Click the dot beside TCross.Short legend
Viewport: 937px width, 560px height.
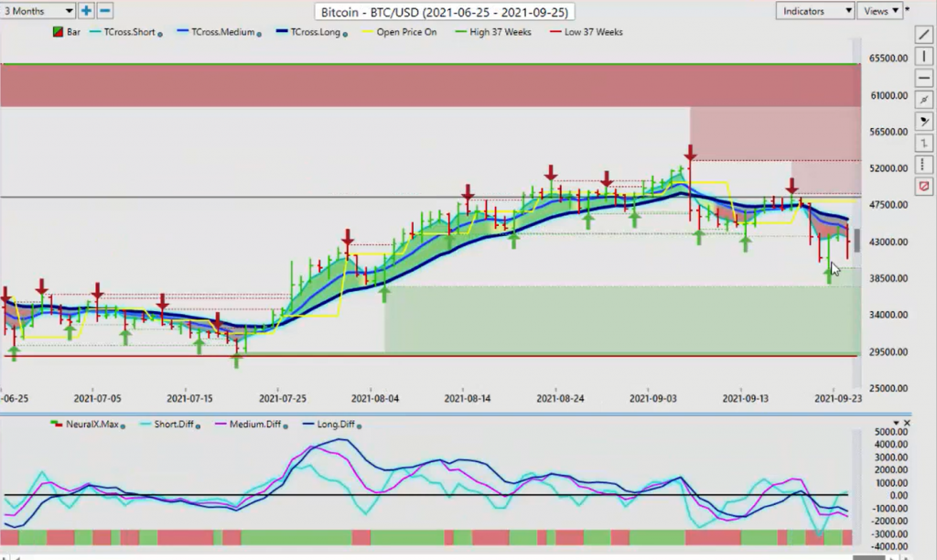tap(159, 34)
